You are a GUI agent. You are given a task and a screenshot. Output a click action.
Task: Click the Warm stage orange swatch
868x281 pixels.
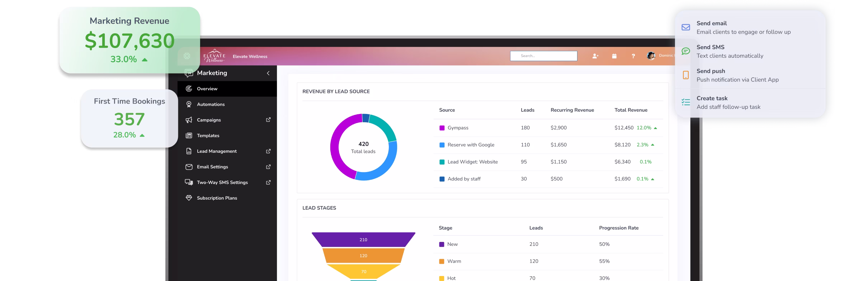click(442, 261)
